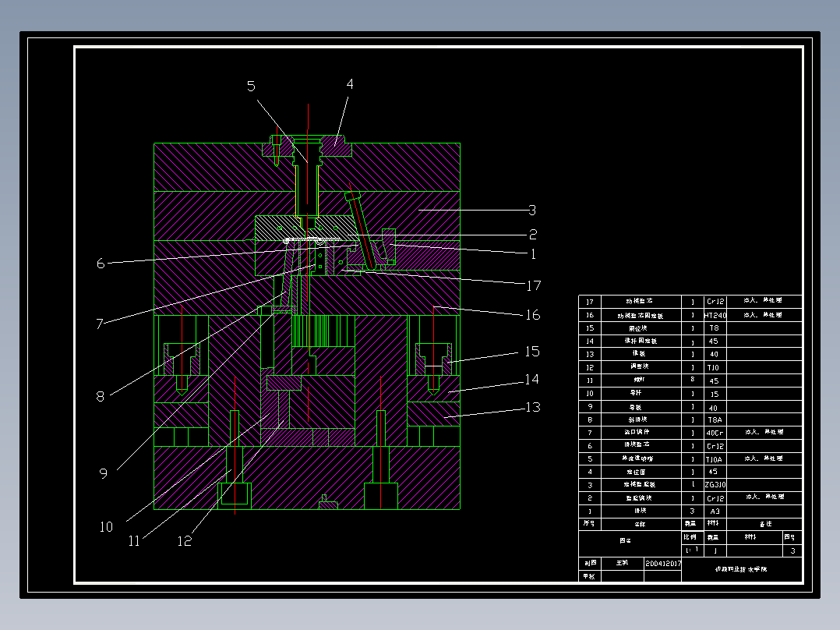The height and width of the screenshot is (630, 840).
Task: Click the row number 10 cell in parts table
Action: coord(590,394)
